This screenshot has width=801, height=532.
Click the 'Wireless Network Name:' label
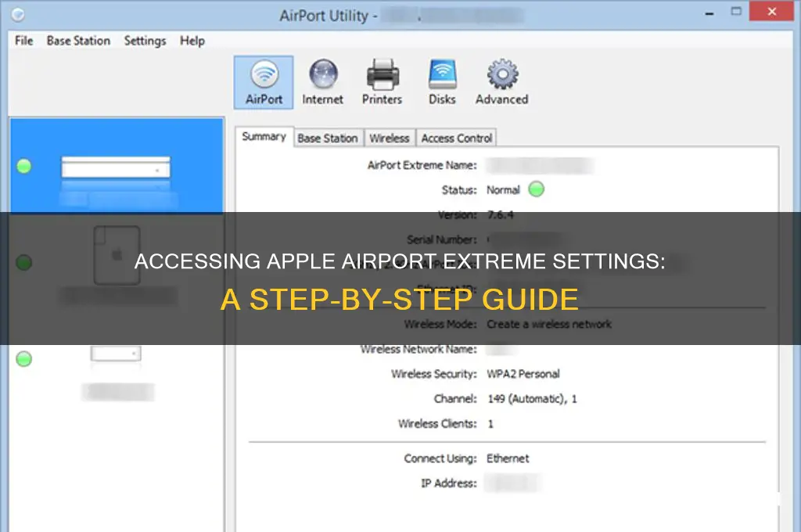(418, 349)
